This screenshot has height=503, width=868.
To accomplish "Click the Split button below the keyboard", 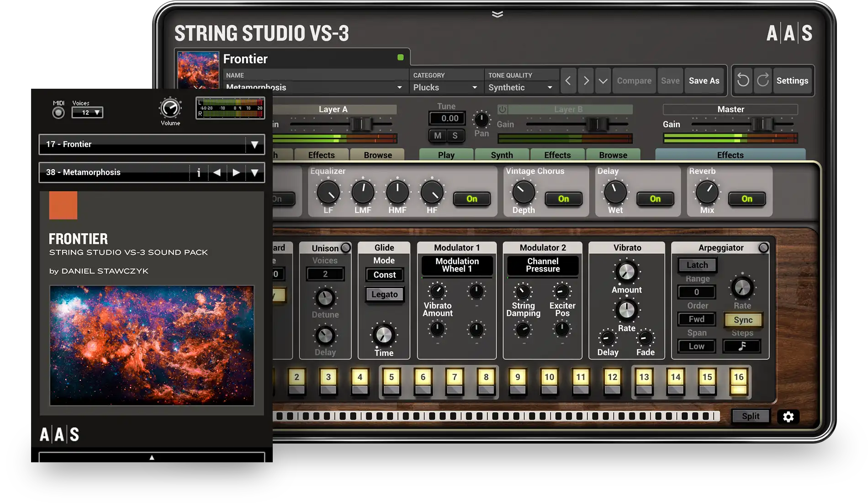I will (x=751, y=416).
